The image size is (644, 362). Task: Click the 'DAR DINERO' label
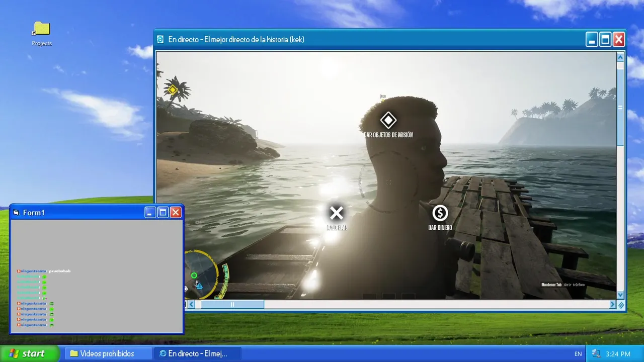pyautogui.click(x=440, y=228)
